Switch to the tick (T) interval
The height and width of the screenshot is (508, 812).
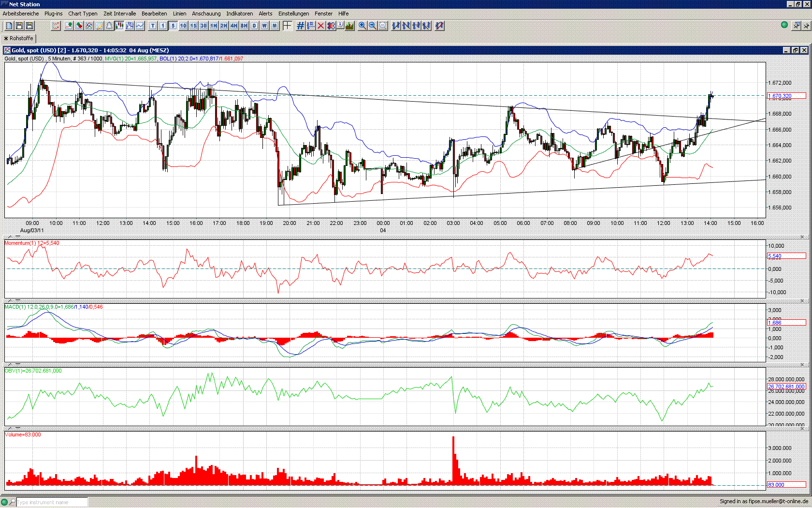coord(153,26)
